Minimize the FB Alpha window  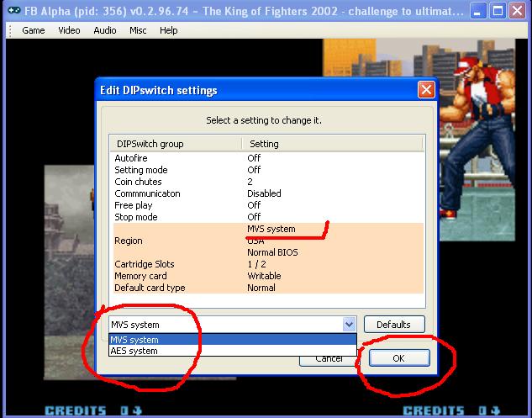(x=478, y=11)
